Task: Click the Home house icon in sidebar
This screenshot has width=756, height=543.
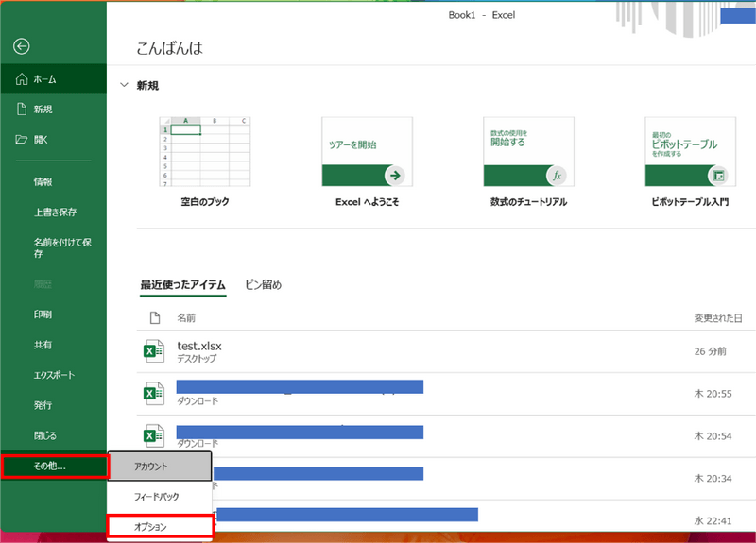Action: tap(22, 80)
